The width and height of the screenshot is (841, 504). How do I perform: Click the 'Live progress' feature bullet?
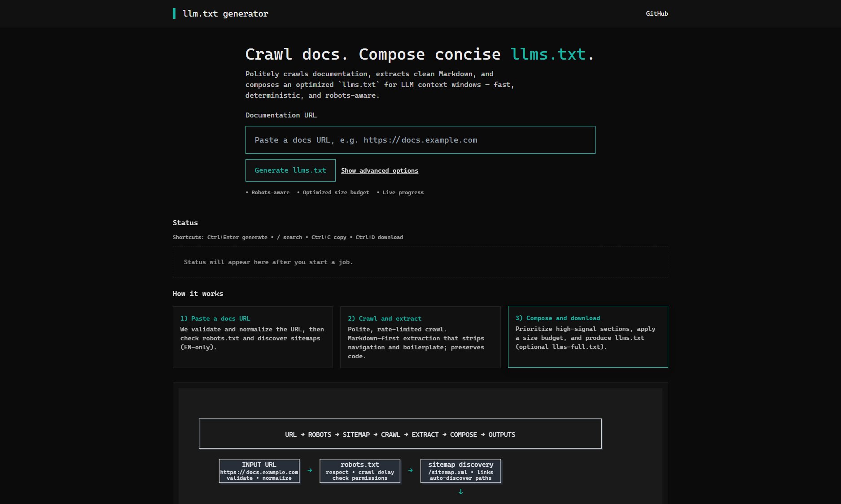click(400, 192)
